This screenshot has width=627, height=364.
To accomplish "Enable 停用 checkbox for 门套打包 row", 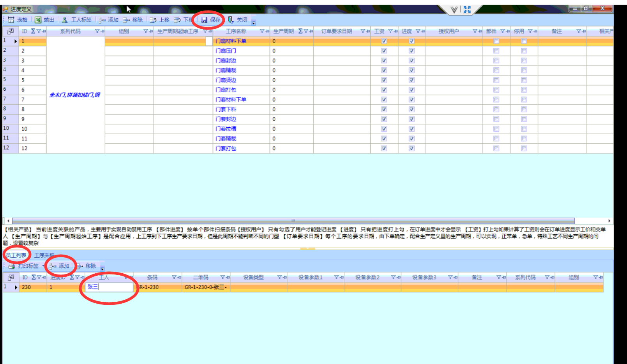I will pyautogui.click(x=524, y=148).
